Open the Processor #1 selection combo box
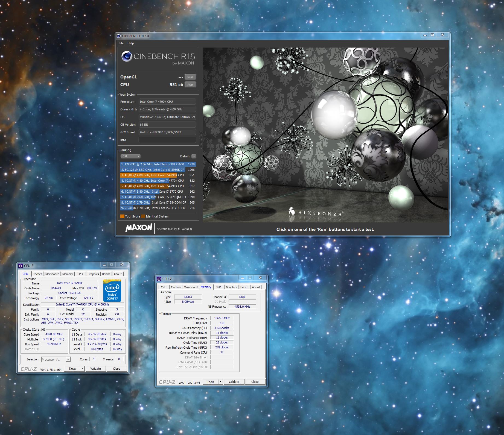 tap(56, 359)
